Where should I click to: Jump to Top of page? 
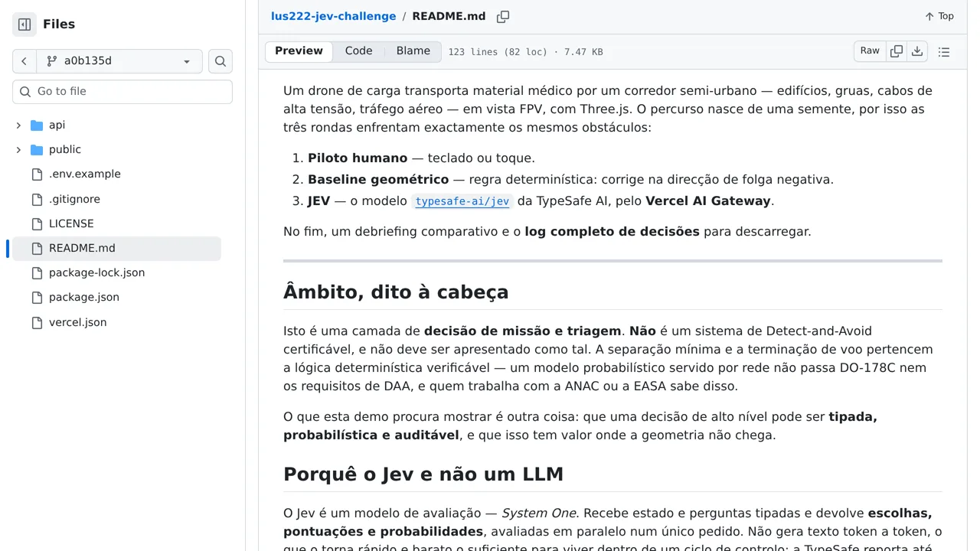939,16
